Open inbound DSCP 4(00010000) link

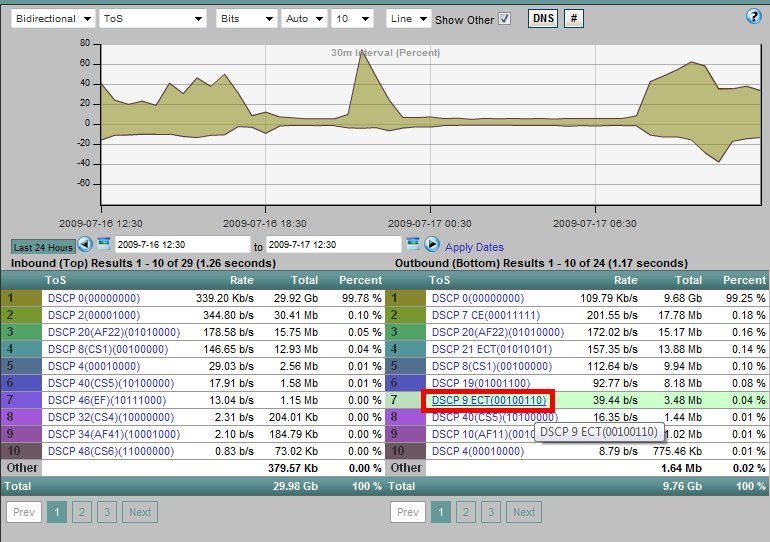[94, 366]
